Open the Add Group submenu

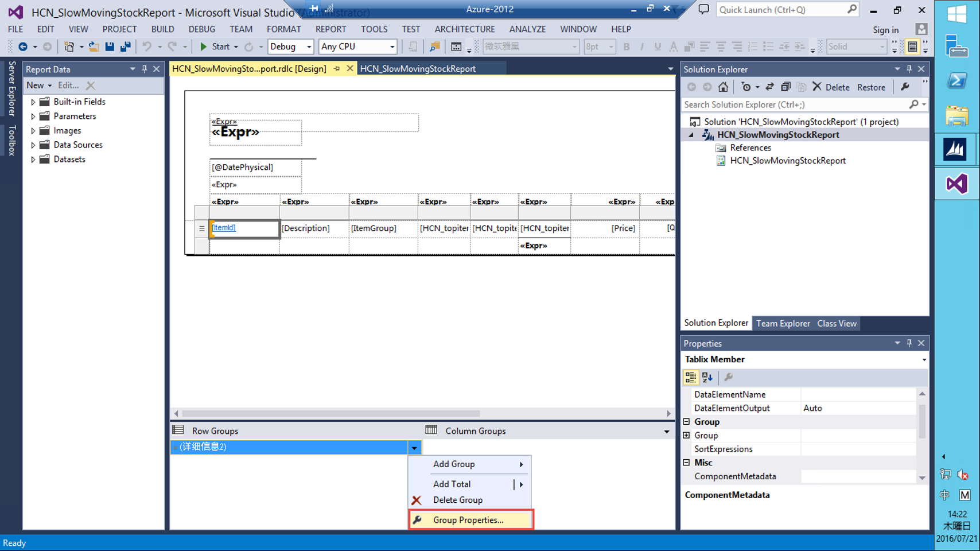470,464
